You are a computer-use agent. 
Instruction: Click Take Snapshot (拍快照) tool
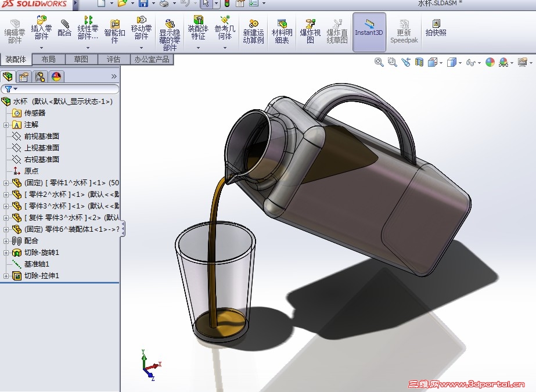click(x=436, y=28)
